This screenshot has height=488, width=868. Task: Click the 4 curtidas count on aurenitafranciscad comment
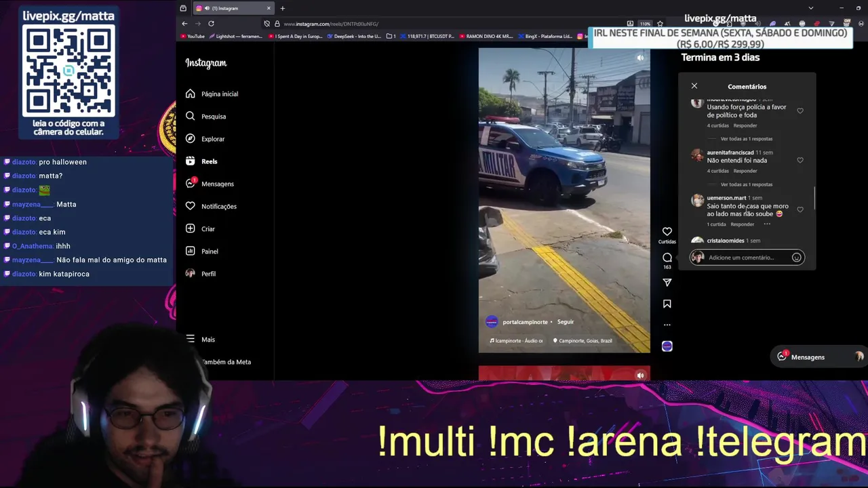coord(717,171)
